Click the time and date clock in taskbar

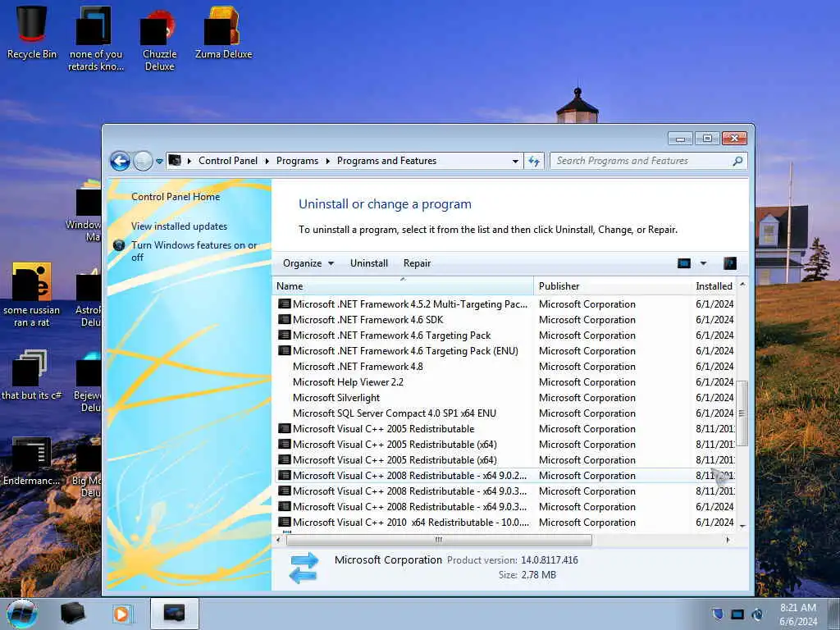point(798,614)
